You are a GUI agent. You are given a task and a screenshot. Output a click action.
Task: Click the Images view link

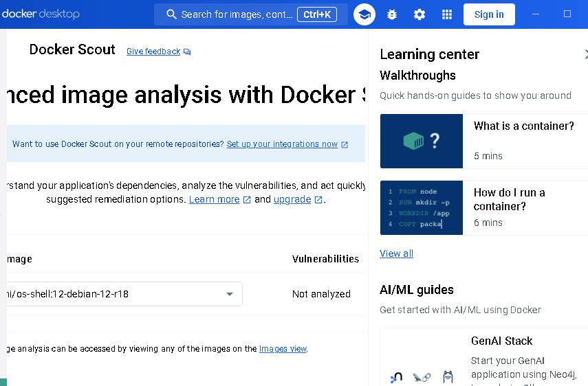[x=283, y=349]
